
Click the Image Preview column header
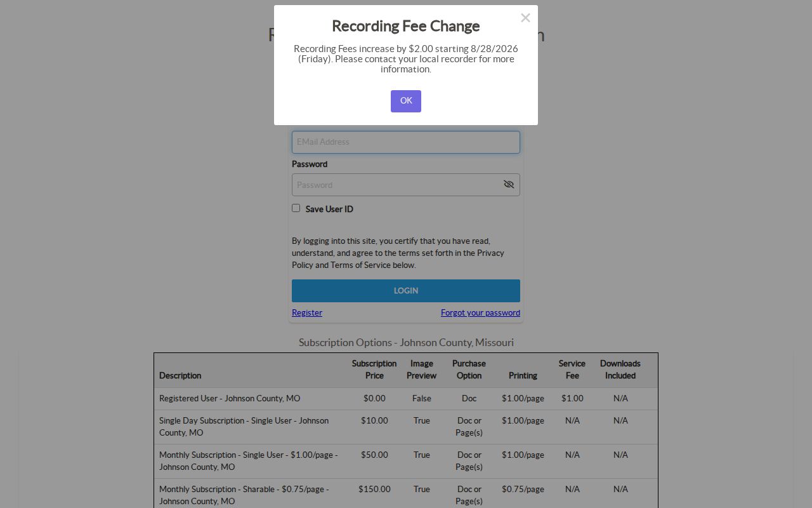422,370
